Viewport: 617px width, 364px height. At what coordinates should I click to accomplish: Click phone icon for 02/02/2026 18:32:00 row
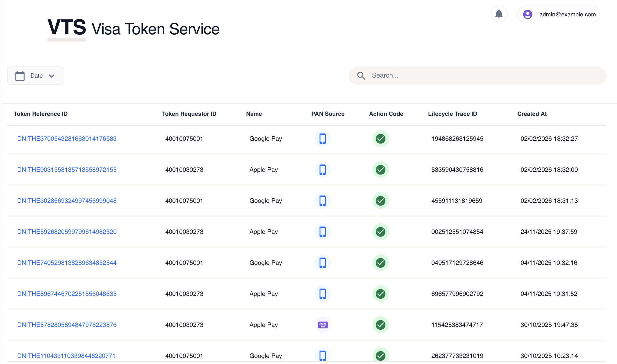[323, 170]
